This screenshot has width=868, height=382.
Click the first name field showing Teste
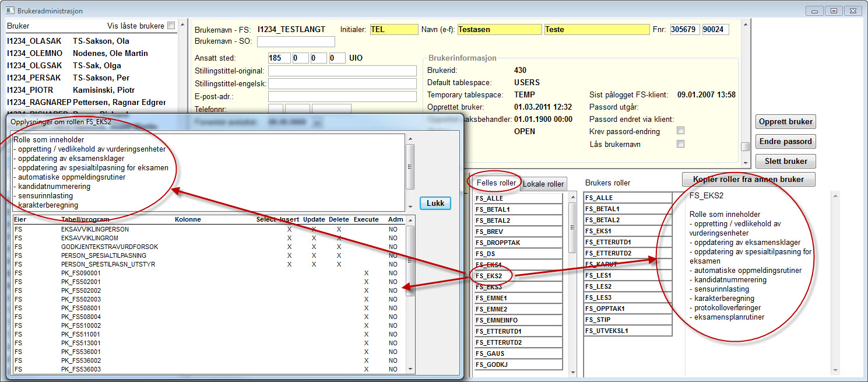(596, 29)
